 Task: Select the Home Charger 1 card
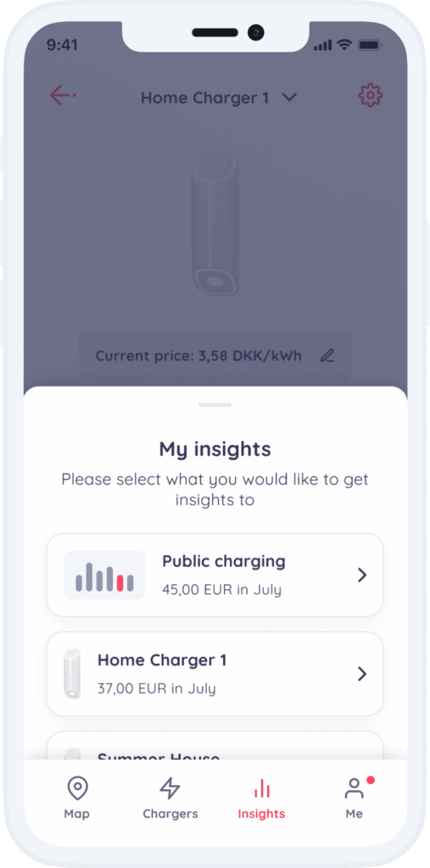pyautogui.click(x=215, y=674)
